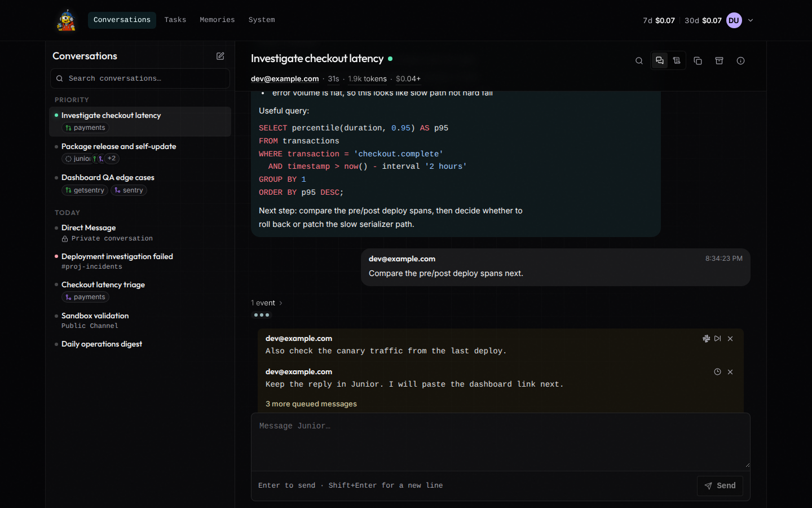
Task: Open Investigate checkout latency in sidebar
Action: click(x=140, y=121)
